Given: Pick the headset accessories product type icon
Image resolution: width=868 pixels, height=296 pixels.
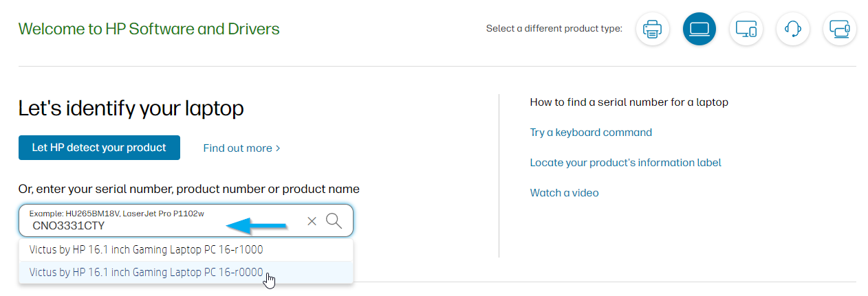Looking at the screenshot, I should (792, 30).
